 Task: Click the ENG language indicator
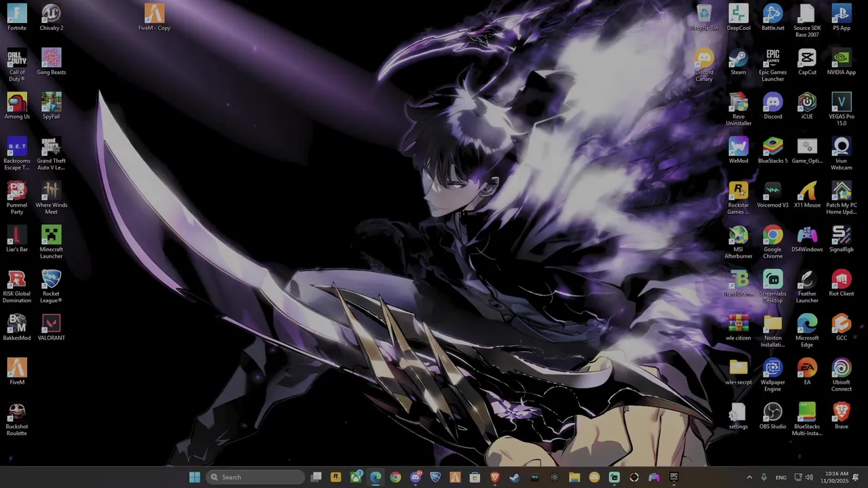781,477
